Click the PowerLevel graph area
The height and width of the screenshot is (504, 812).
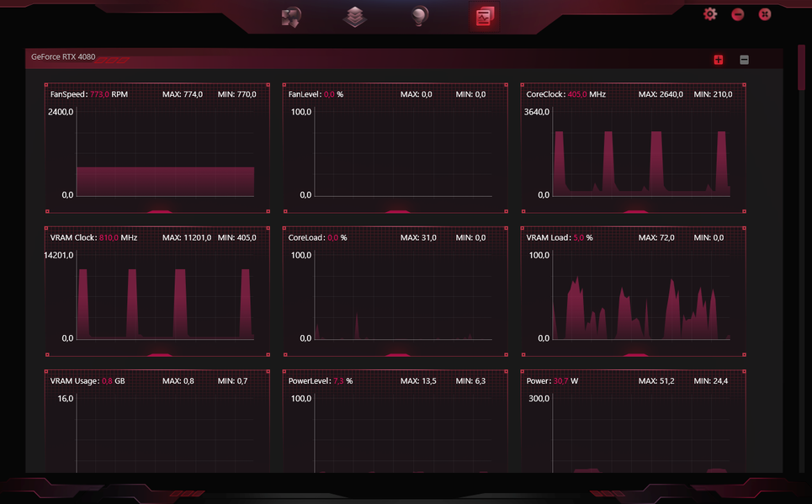[403, 434]
